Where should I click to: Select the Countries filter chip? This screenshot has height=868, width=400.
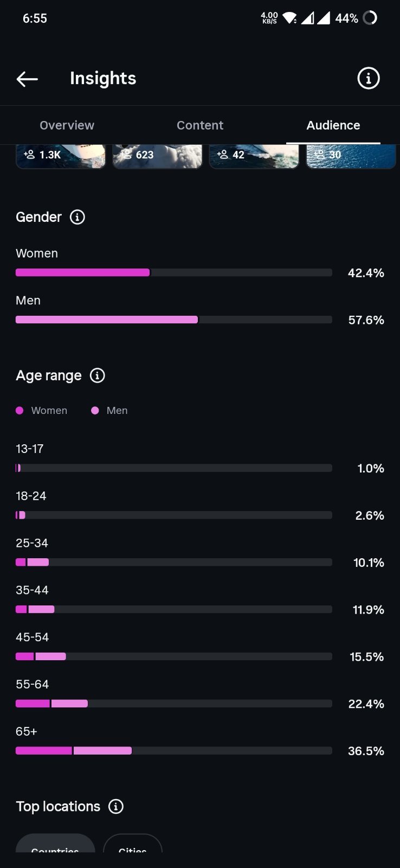[x=55, y=843]
